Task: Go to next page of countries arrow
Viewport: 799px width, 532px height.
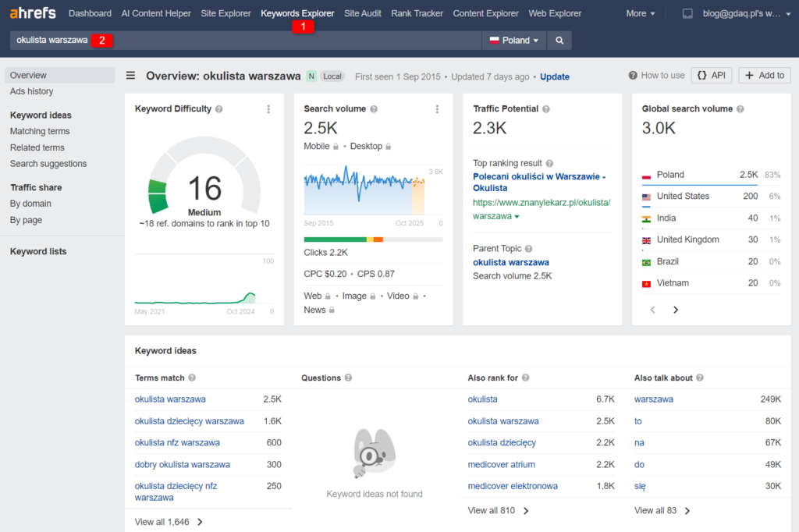Action: point(676,310)
